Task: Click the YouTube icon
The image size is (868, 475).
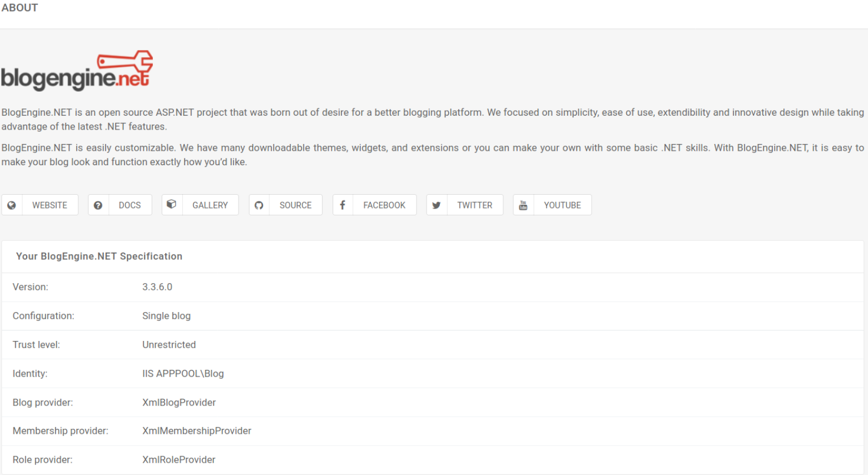Action: click(x=523, y=205)
